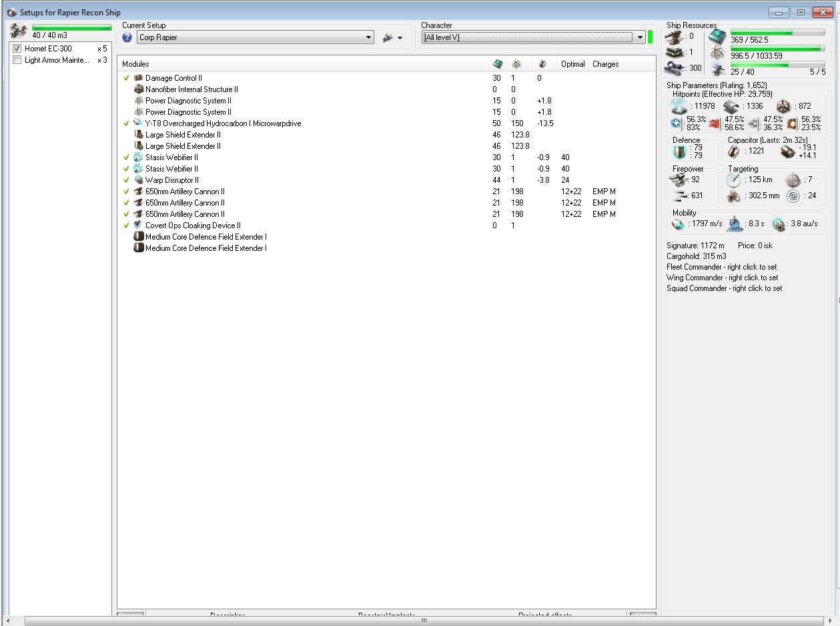The height and width of the screenshot is (626, 840).
Task: Click Wing Commander - right click to set
Action: coord(723,278)
